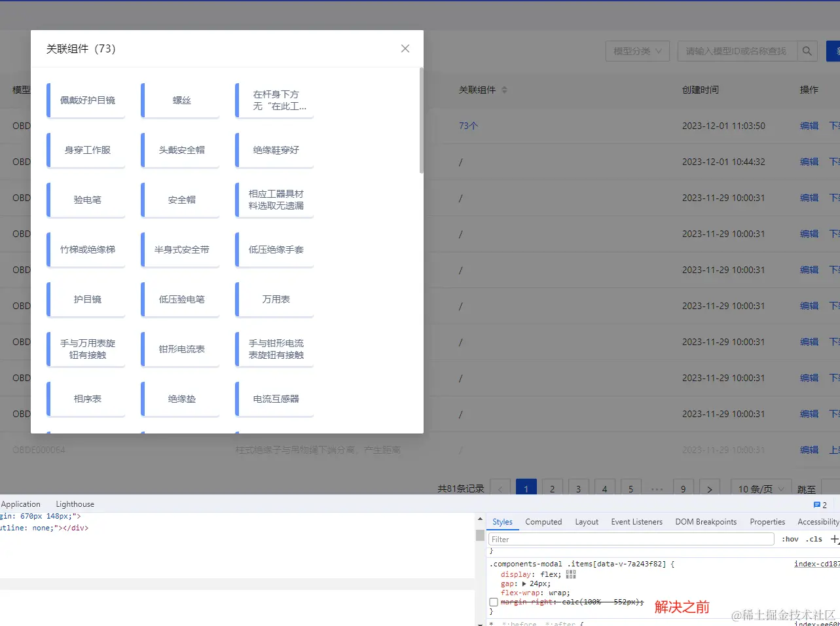
Task: Select the 钳形电流表 component card
Action: pyautogui.click(x=180, y=349)
